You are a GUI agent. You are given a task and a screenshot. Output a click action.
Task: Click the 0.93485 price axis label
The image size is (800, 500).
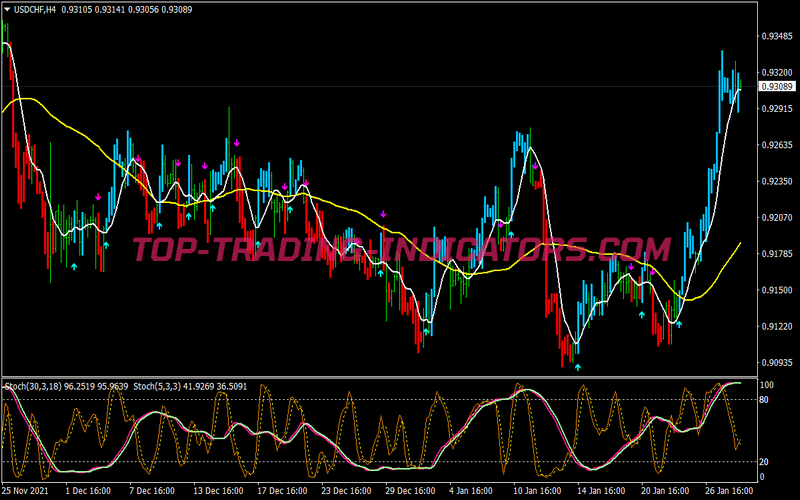click(x=777, y=36)
